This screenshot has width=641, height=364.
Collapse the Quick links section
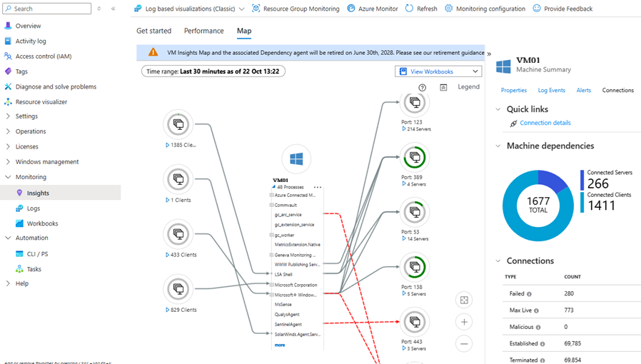coord(498,109)
